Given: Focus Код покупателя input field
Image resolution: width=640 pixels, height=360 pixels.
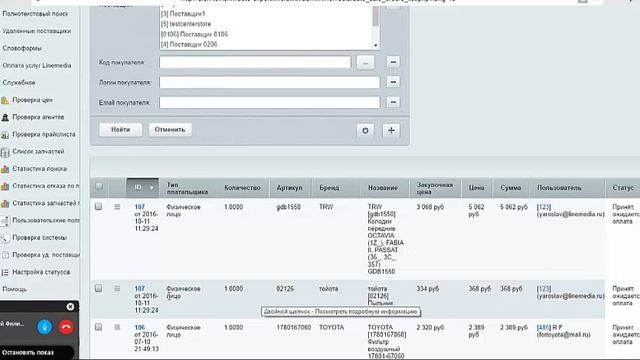Looking at the screenshot, I should 255,62.
